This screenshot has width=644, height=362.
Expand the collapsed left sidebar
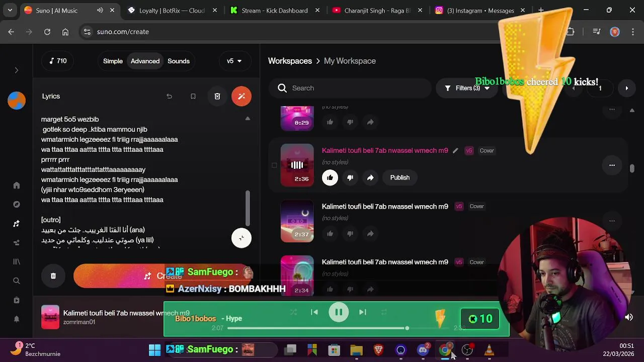pos(17,70)
